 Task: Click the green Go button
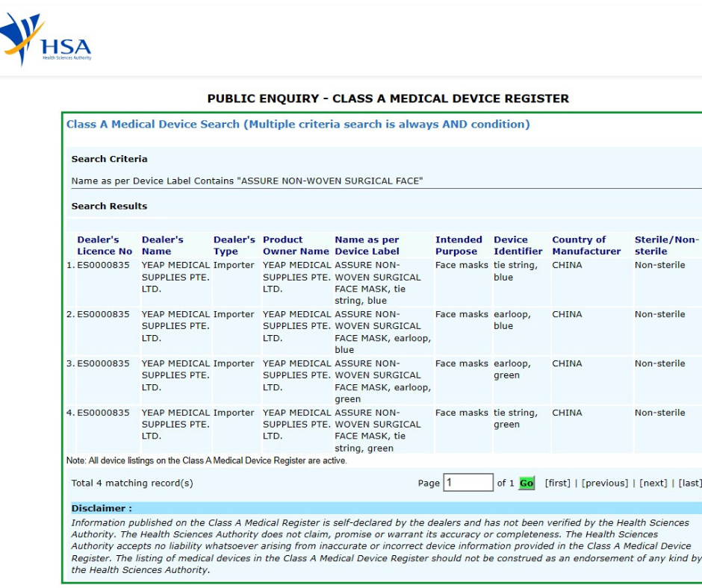click(x=526, y=483)
